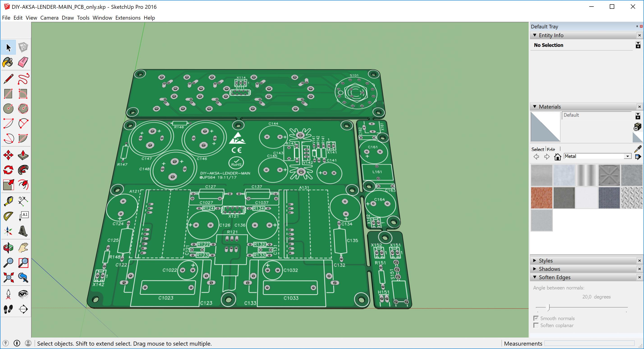
Task: Activate the pink Eraser tool
Action: pyautogui.click(x=23, y=62)
